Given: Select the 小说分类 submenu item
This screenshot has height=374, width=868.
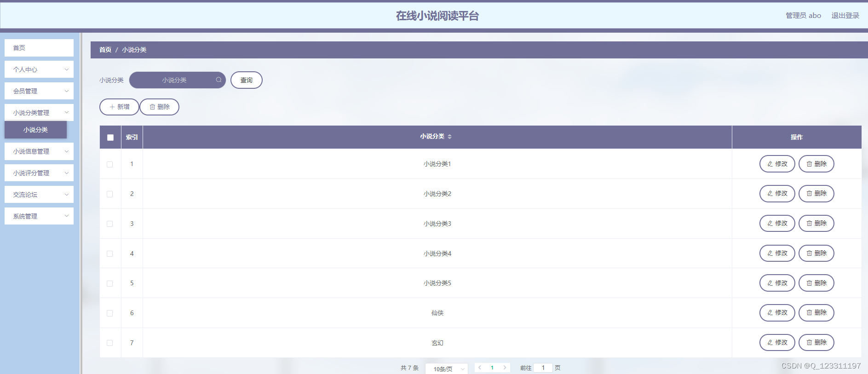Looking at the screenshot, I should 36,130.
